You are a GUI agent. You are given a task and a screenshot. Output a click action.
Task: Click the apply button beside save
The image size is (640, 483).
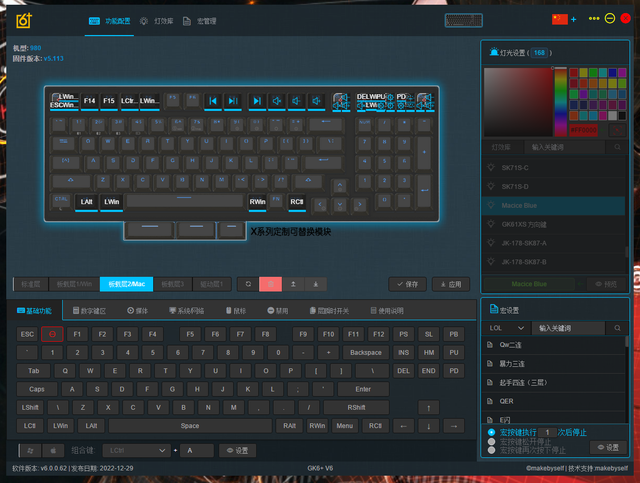[x=451, y=284]
